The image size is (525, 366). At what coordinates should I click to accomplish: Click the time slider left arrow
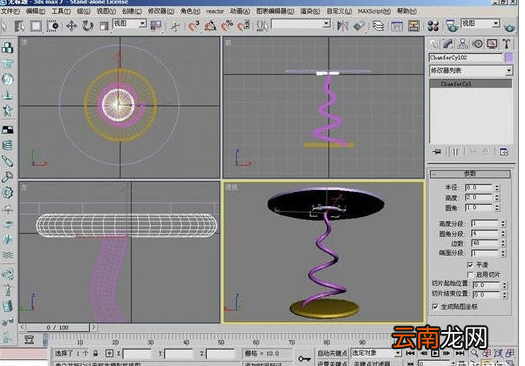tap(22, 327)
